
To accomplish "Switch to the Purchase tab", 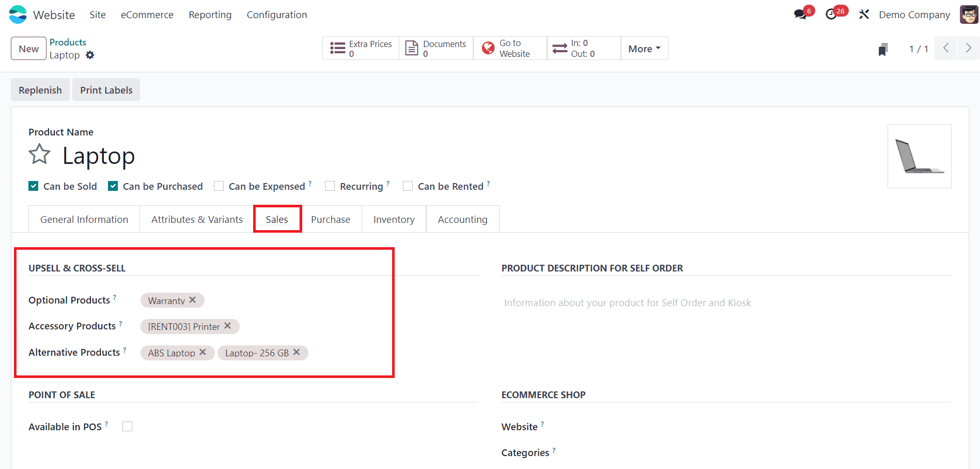I will (331, 219).
